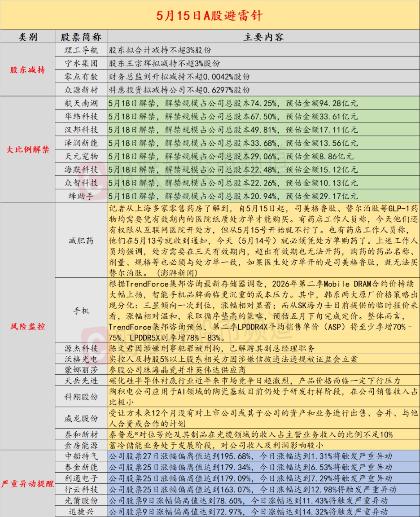Select stock name 泽润新能
This screenshot has width=420, height=517.
point(81,143)
